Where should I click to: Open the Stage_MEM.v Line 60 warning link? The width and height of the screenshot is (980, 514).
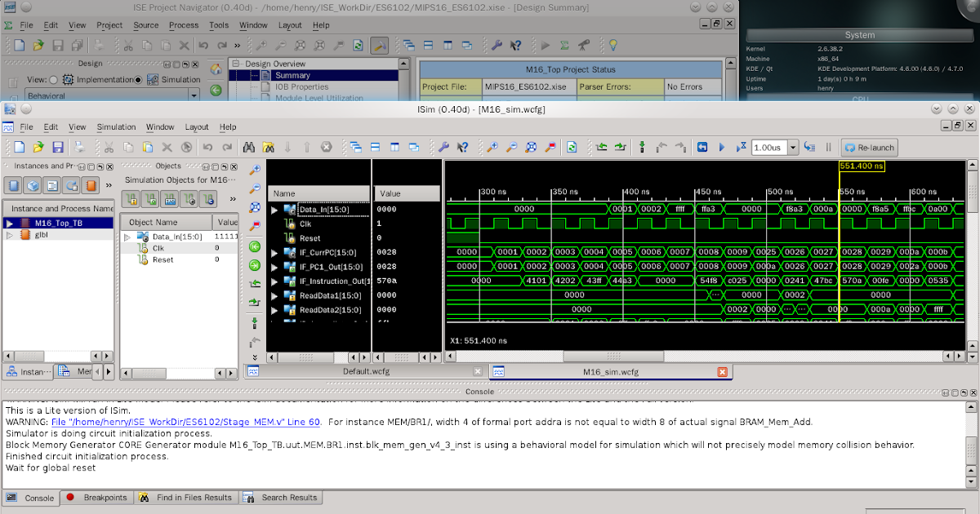(185, 422)
